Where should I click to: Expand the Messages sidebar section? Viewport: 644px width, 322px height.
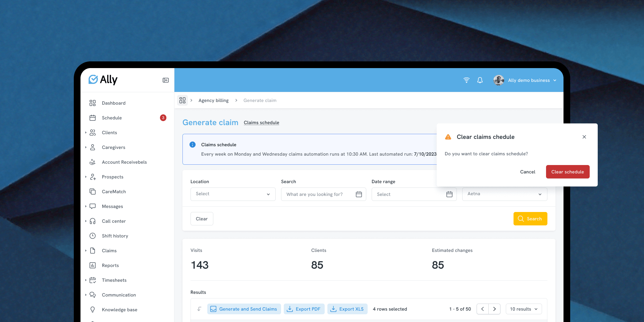86,206
